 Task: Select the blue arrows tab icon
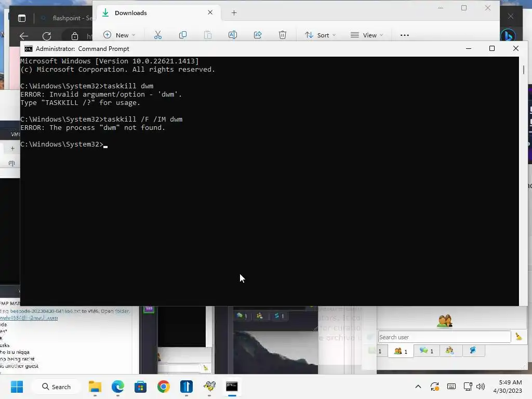(x=473, y=351)
